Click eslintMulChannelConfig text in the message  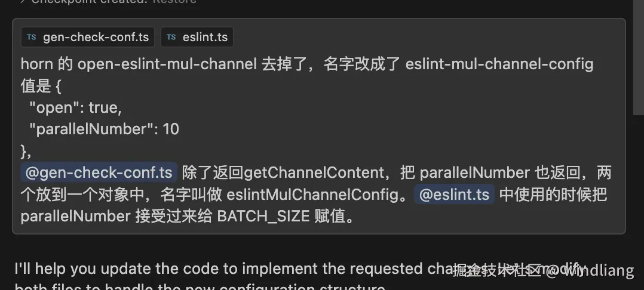click(318, 195)
